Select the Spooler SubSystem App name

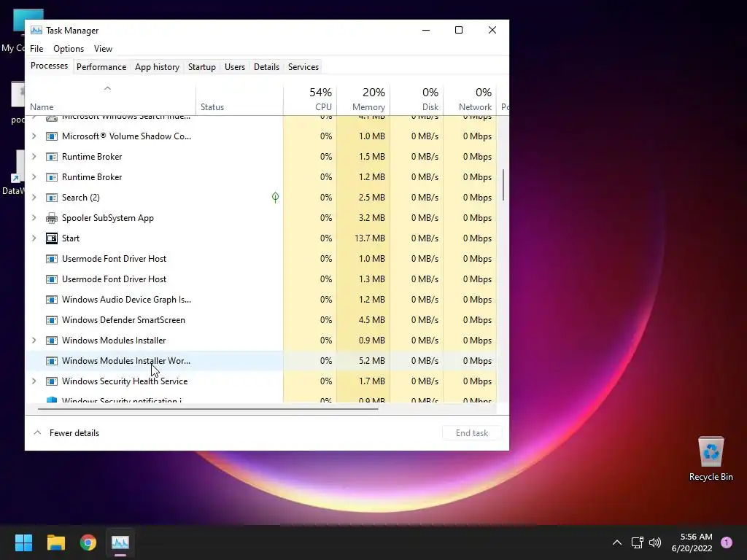[x=108, y=218]
